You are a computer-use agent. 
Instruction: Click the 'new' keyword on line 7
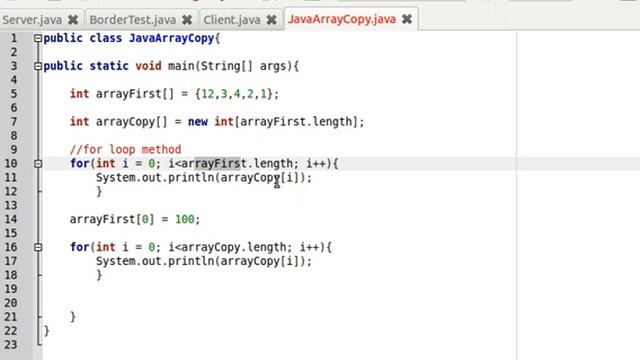coord(198,122)
